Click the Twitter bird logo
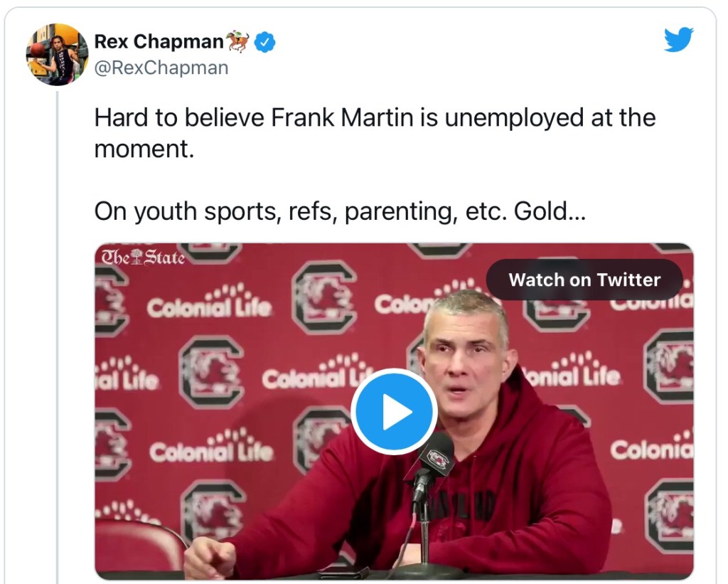The width and height of the screenshot is (728, 584). tap(678, 40)
